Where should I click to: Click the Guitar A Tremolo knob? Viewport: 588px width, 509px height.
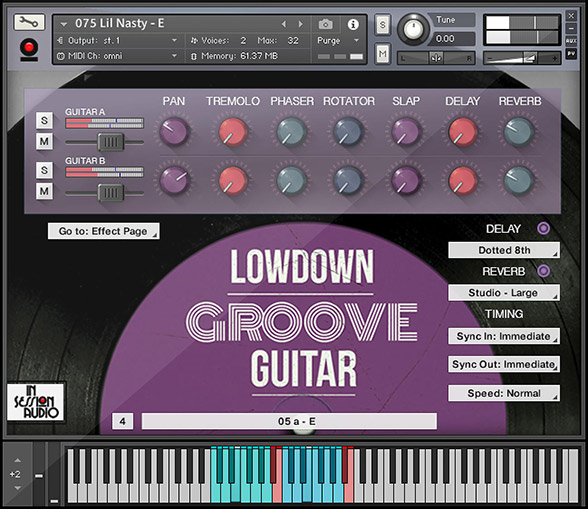click(232, 131)
